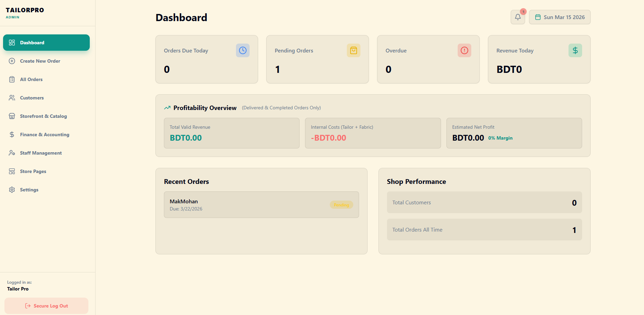Click the dollar icon on Revenue Today

coord(575,50)
